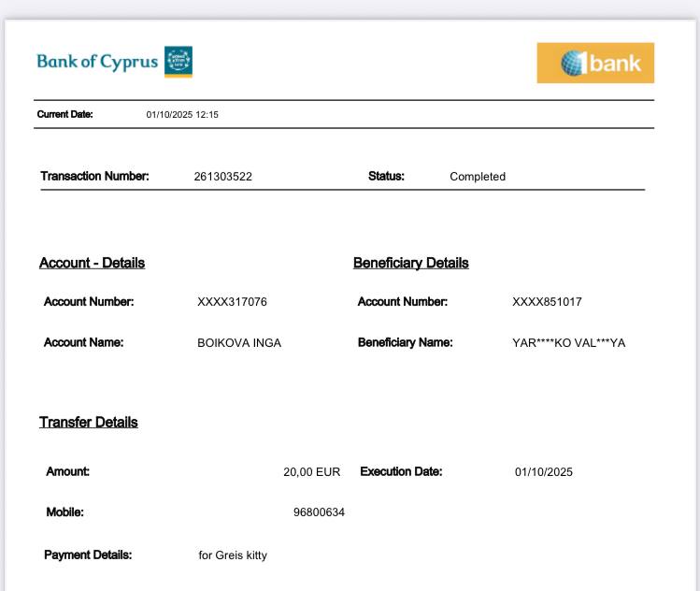Select beneficiary account number XXXX851017
The height and width of the screenshot is (591, 700).
click(x=547, y=302)
